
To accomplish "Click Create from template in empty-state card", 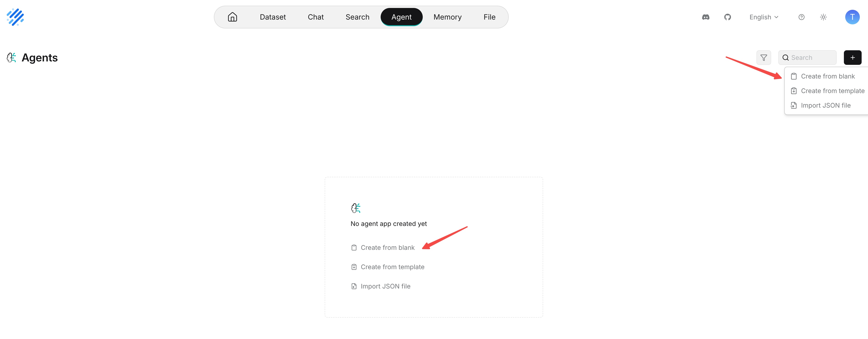I will pyautogui.click(x=387, y=267).
